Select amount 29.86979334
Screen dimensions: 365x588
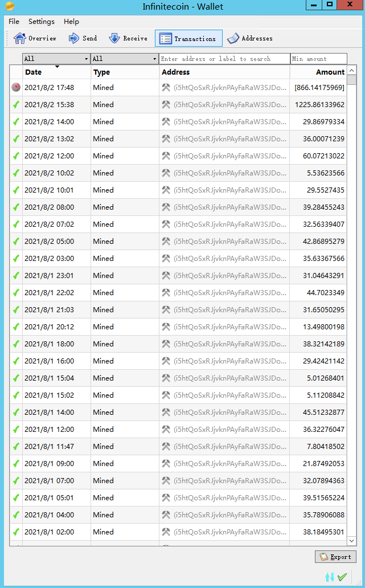coord(324,121)
